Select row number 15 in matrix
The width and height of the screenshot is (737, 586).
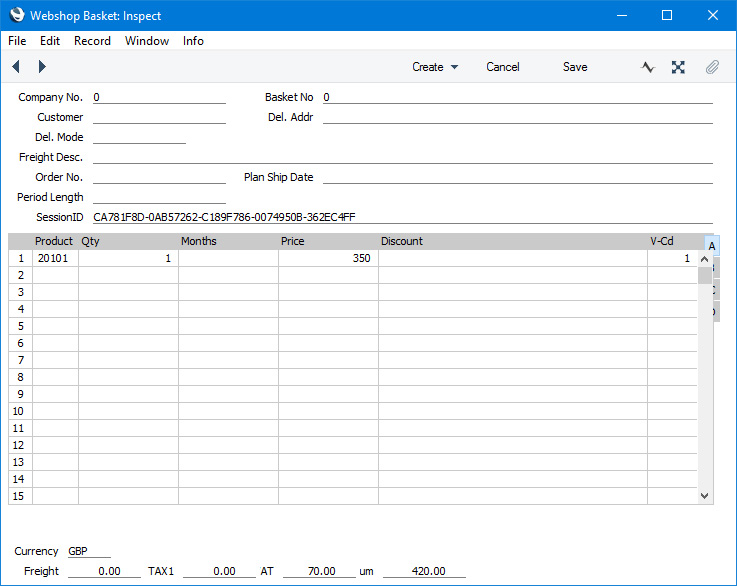point(21,496)
